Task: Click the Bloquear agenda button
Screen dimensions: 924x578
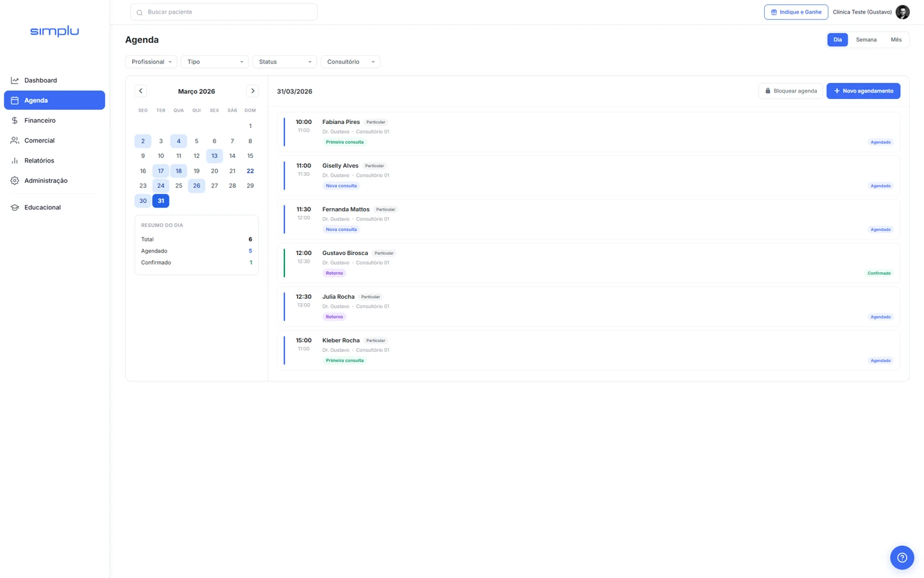Action: [x=791, y=91]
